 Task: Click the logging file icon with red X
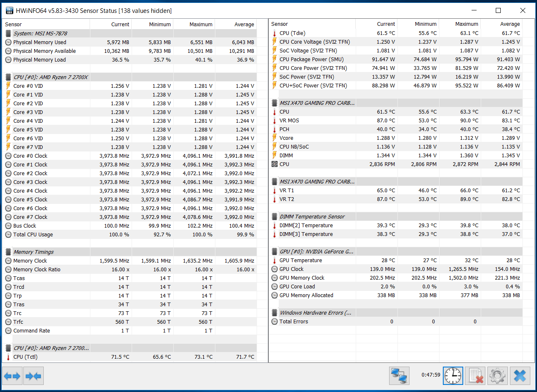(475, 376)
